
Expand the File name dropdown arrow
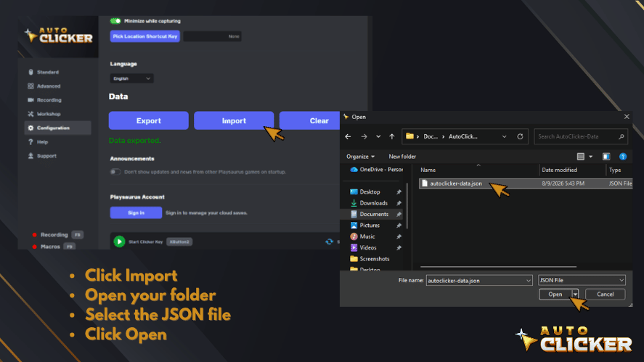(x=528, y=281)
